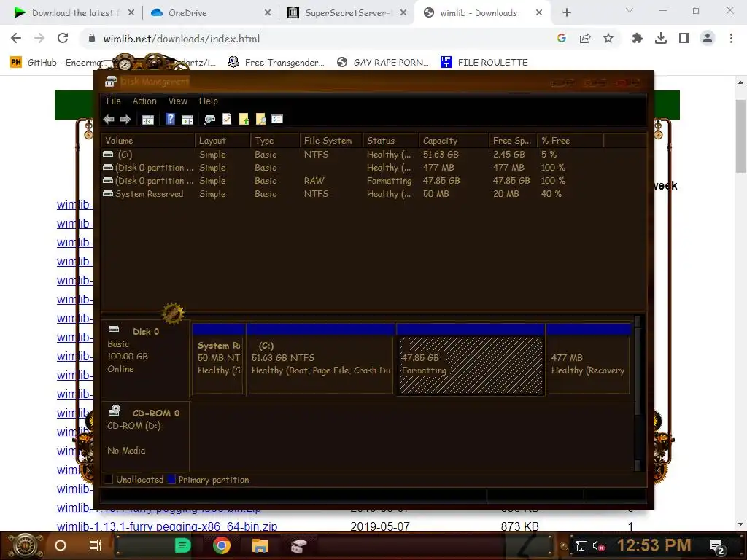Switch to the OneDrive tab
The height and width of the screenshot is (560, 747).
209,13
